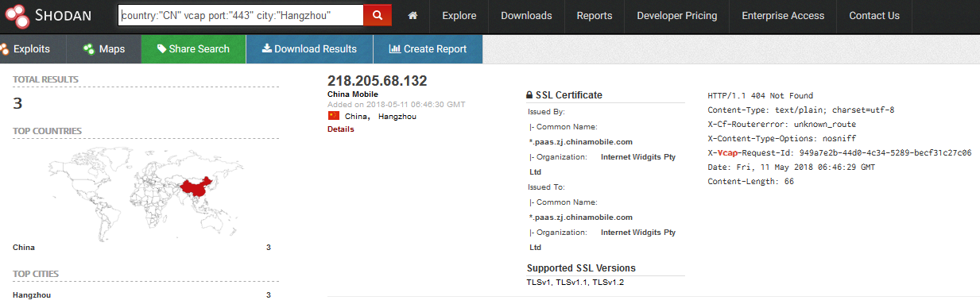Select the first *.paas.zj.chinamobile.com common name
Viewport: 980px width, 304px height.
pyautogui.click(x=581, y=141)
